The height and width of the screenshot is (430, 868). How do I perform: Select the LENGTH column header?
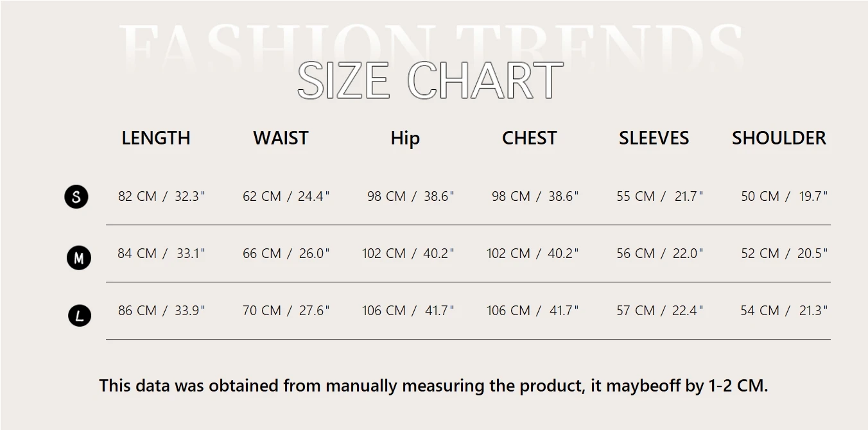click(x=156, y=138)
